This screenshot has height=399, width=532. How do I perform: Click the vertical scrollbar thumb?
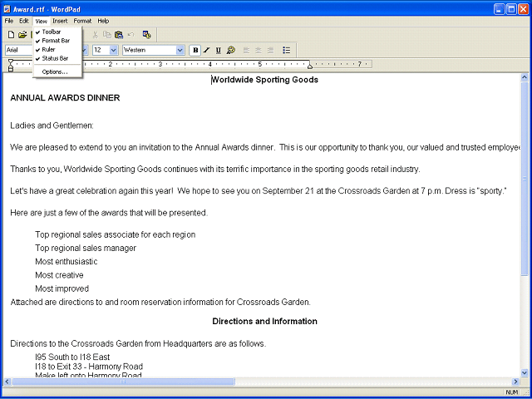524,179
